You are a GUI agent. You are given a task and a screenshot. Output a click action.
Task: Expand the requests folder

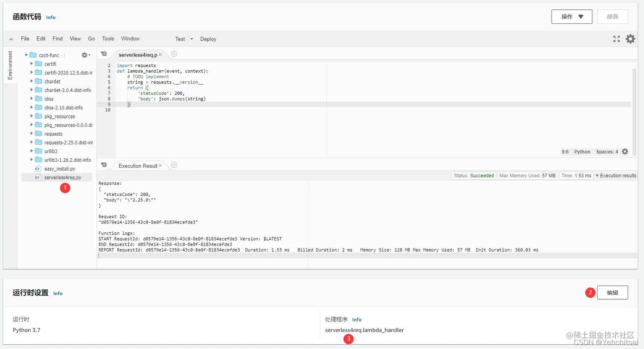(x=32, y=134)
